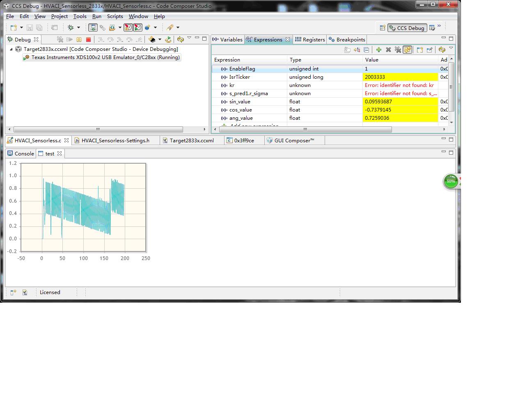This screenshot has height=420, width=527.
Task: Open the Scripts menu
Action: click(x=115, y=16)
